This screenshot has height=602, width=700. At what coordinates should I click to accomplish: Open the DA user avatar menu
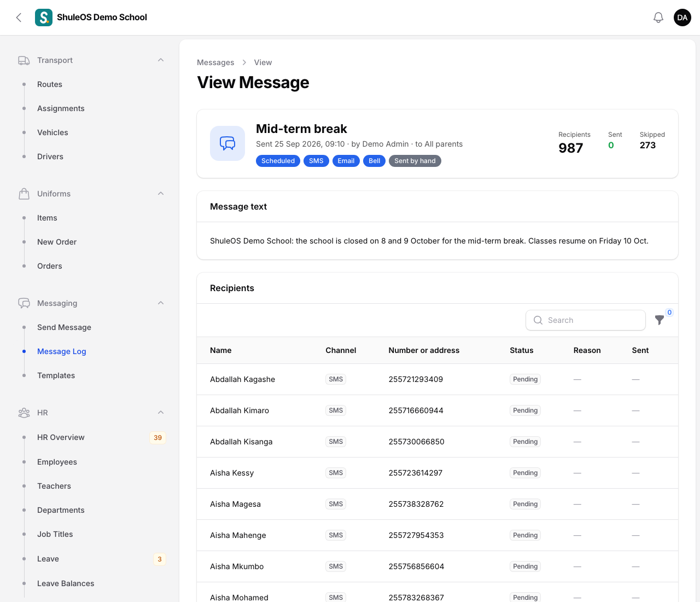682,18
